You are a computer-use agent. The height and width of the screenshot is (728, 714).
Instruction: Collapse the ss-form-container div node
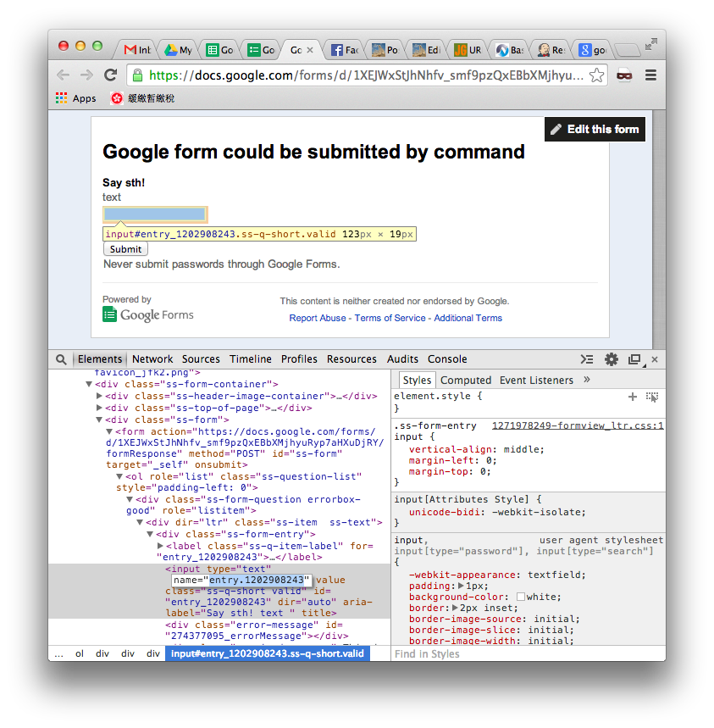point(89,384)
